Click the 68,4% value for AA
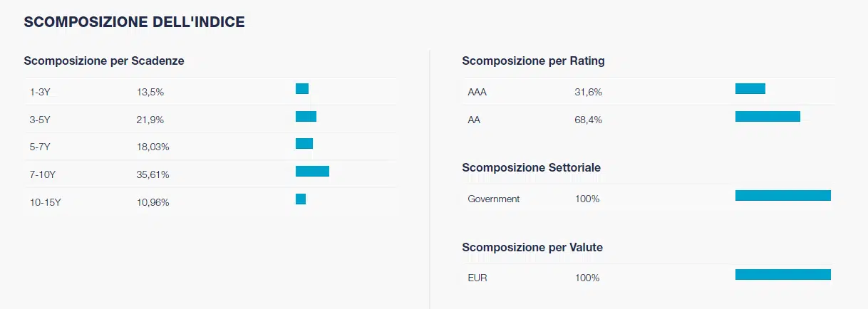The image size is (868, 309). point(588,120)
